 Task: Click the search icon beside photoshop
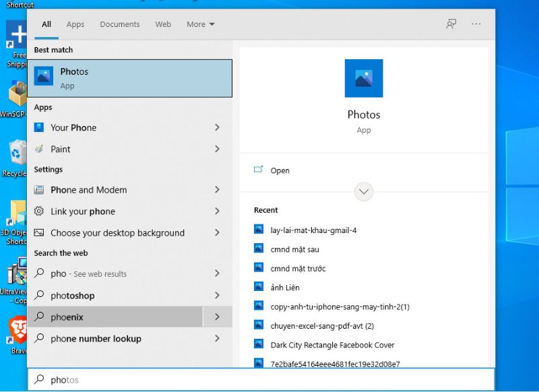tap(39, 295)
